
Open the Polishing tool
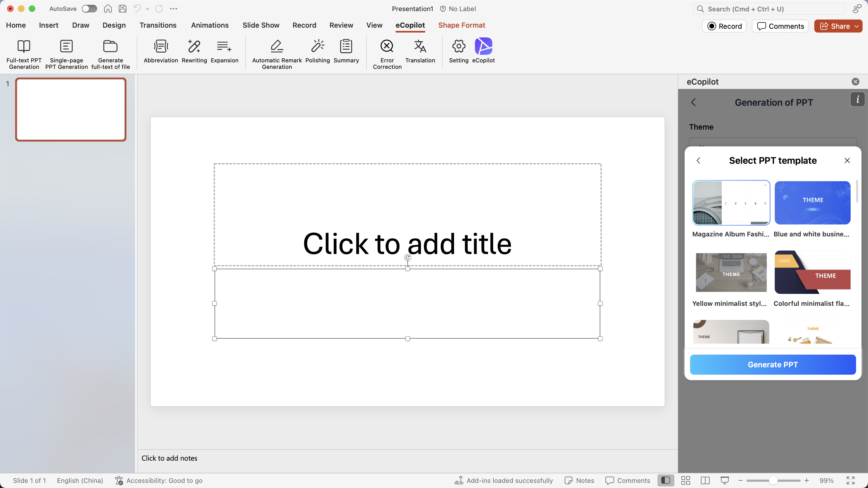click(317, 52)
